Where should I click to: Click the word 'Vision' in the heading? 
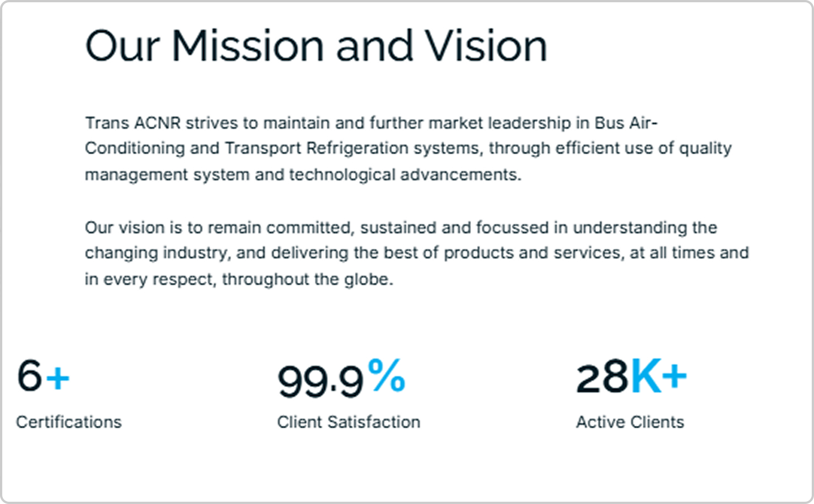486,46
